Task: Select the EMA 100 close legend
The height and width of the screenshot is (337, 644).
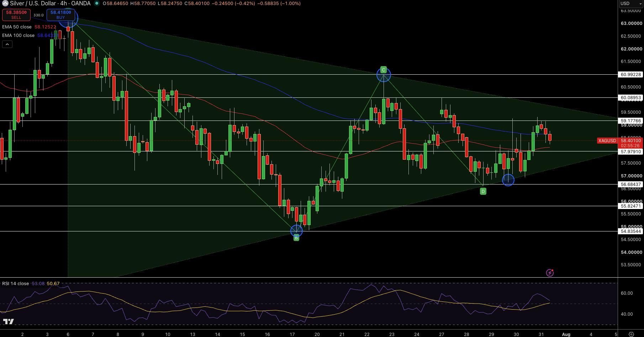Action: [x=18, y=35]
